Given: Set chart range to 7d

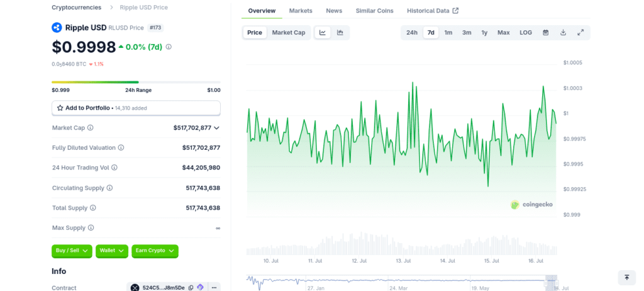Looking at the screenshot, I should [x=431, y=33].
